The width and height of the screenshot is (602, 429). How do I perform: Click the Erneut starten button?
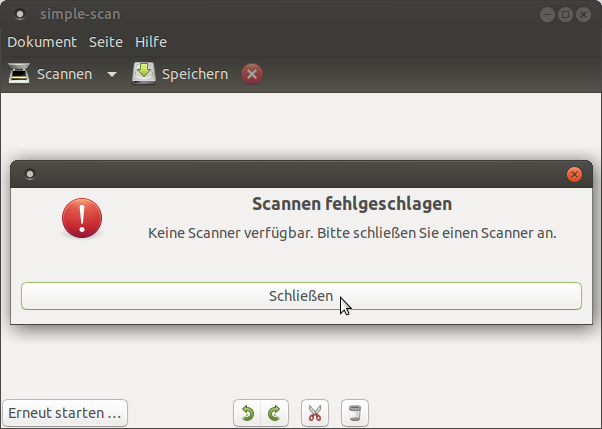65,413
